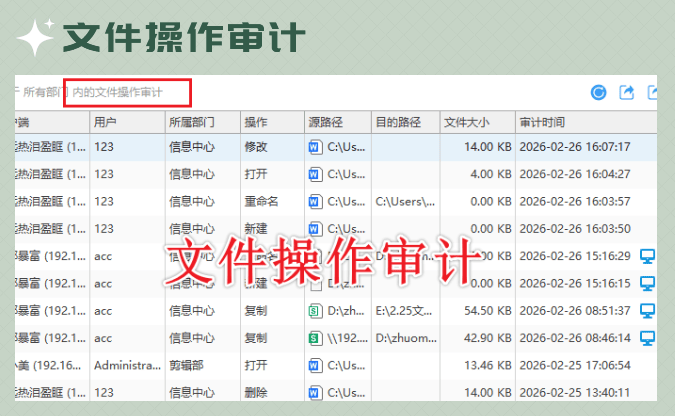Sort by the 所属部门 column header

click(203, 122)
